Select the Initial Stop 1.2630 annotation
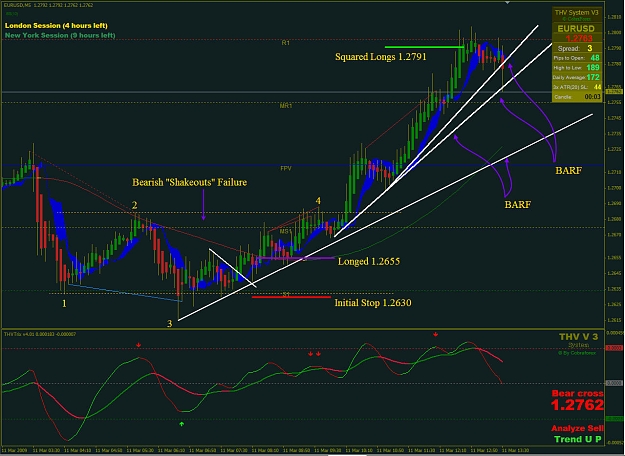This screenshot has height=456, width=625. pyautogui.click(x=373, y=303)
